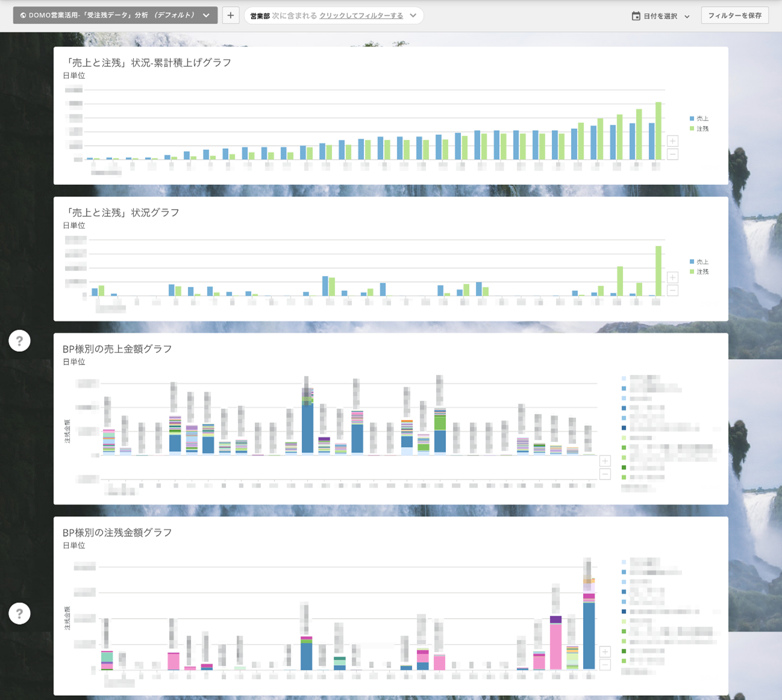
Task: Click the クリックしてフィルターする link
Action: pos(361,16)
